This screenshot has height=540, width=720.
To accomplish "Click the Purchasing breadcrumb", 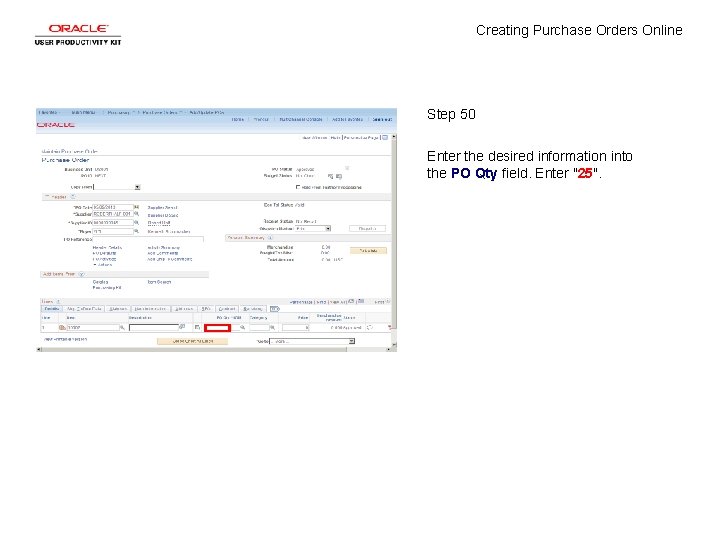I will [118, 112].
